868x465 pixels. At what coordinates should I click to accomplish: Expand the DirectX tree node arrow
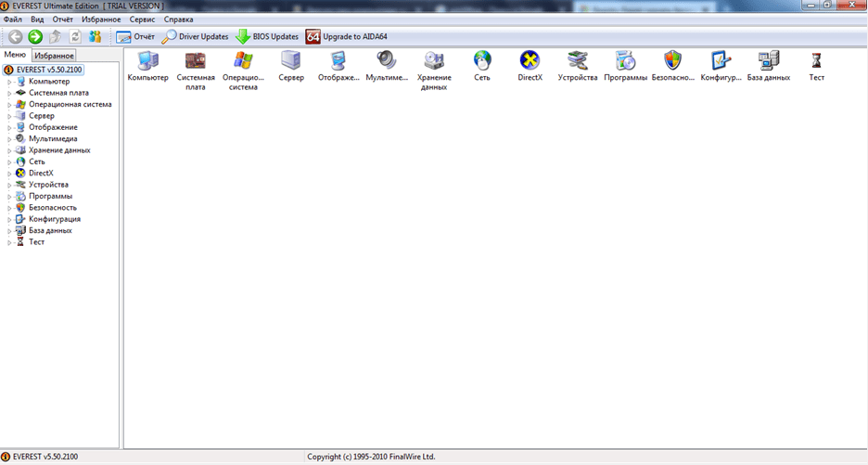(9, 173)
